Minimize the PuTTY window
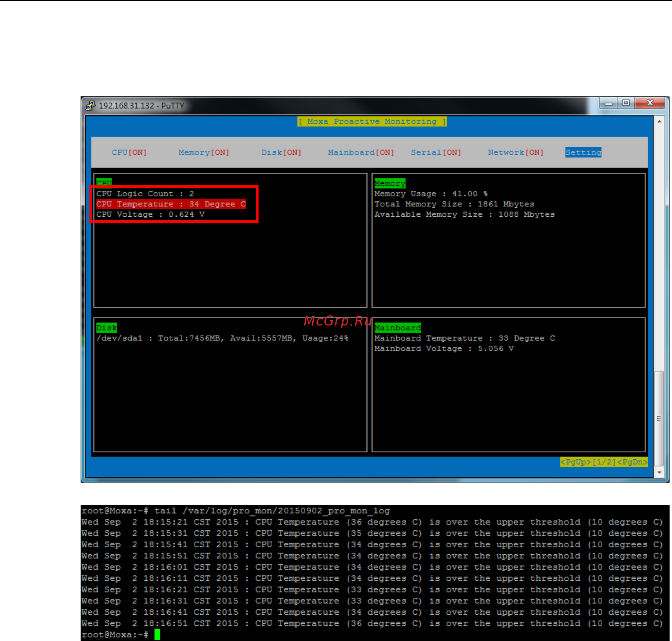 click(x=608, y=103)
